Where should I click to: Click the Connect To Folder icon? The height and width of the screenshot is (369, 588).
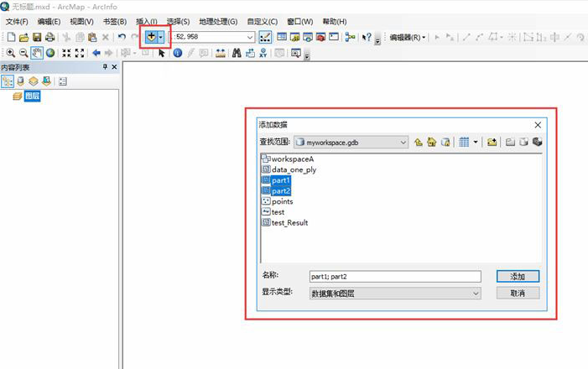tap(492, 142)
